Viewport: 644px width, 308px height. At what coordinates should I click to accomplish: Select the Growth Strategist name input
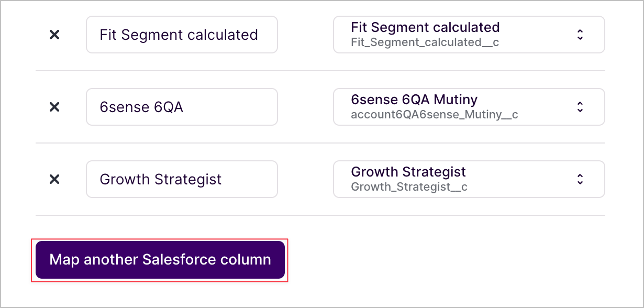pyautogui.click(x=182, y=179)
